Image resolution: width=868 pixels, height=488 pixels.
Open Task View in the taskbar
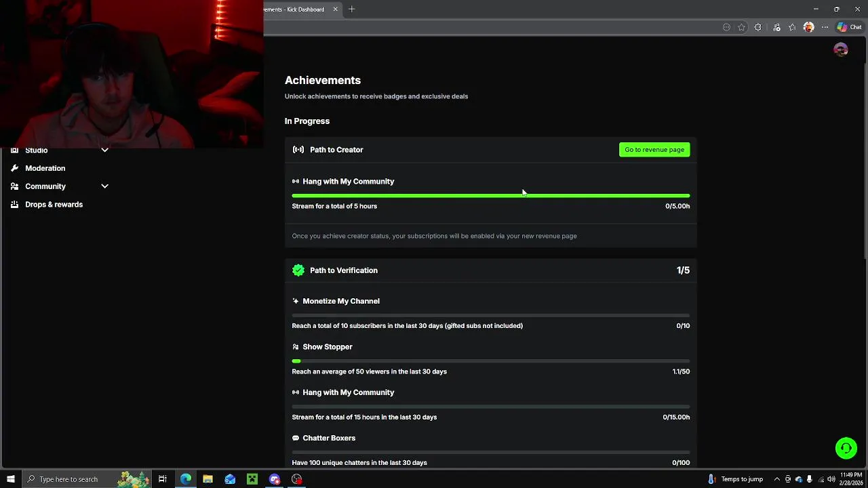(x=163, y=479)
